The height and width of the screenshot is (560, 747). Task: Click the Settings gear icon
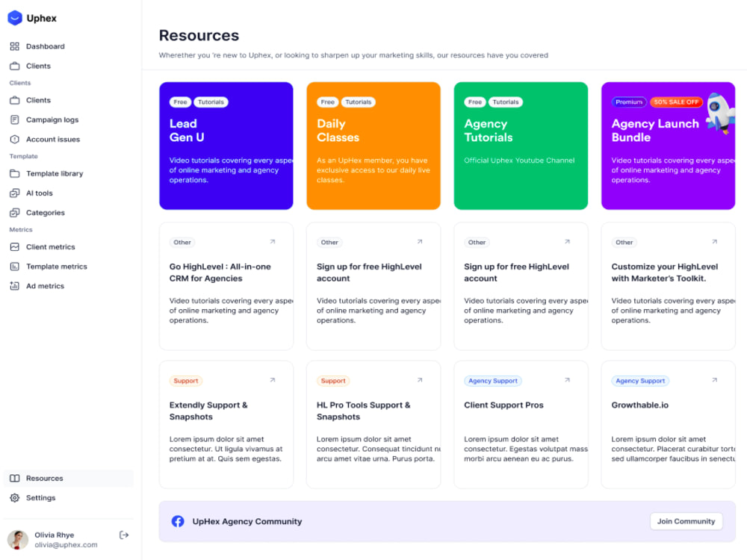(x=15, y=497)
